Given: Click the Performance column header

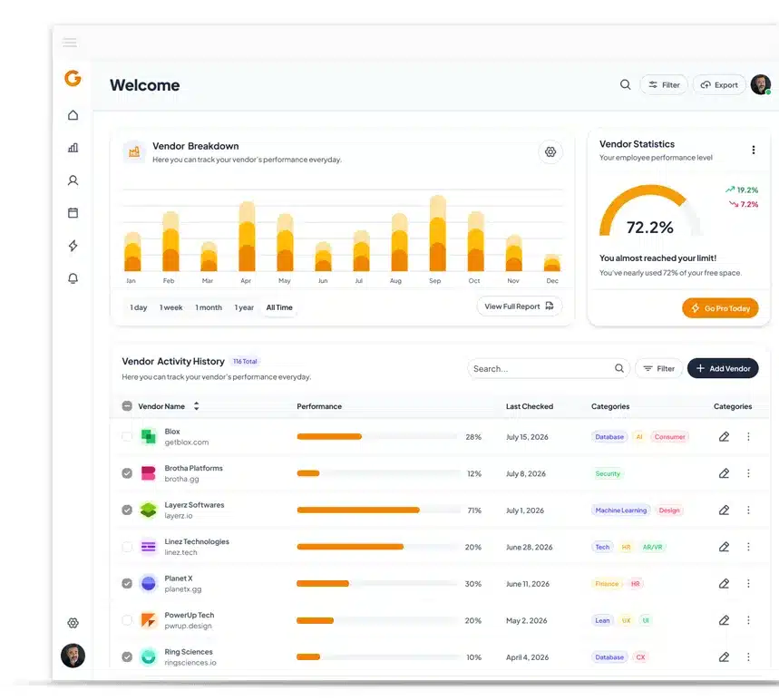Looking at the screenshot, I should tap(319, 406).
